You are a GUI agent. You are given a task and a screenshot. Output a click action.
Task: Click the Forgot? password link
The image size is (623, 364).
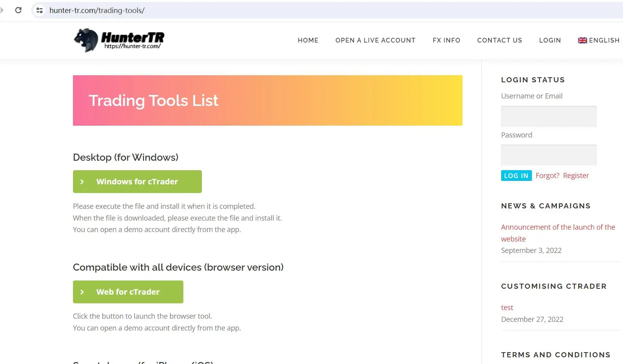pos(547,176)
